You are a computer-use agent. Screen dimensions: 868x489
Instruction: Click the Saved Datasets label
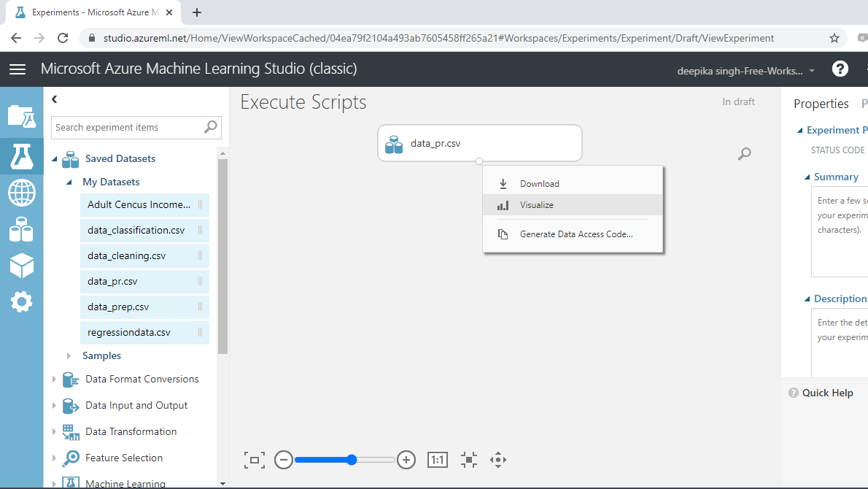(x=120, y=159)
